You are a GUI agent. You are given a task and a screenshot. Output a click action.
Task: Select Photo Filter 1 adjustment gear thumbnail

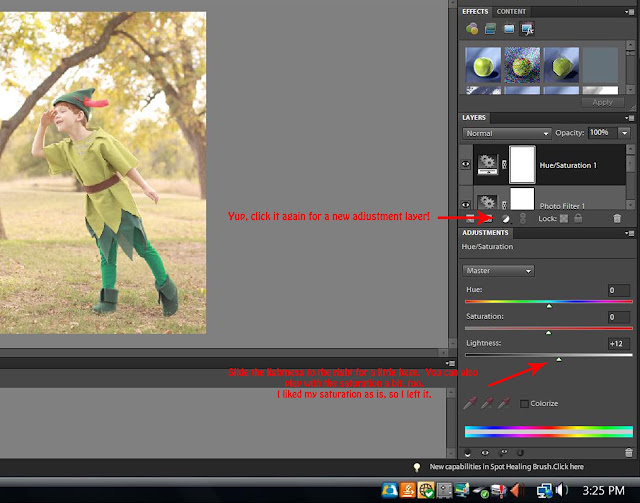(487, 202)
